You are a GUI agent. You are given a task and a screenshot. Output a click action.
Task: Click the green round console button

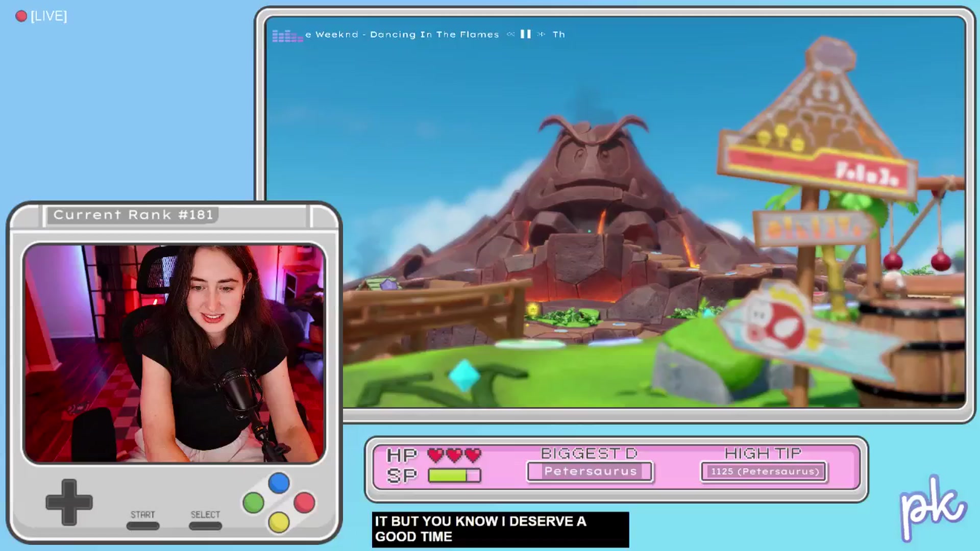pyautogui.click(x=253, y=503)
